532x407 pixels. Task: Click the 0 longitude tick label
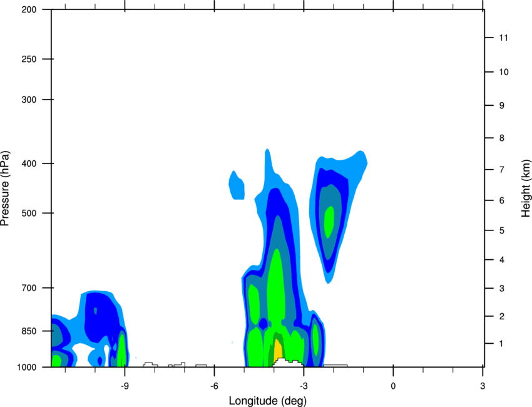393,386
